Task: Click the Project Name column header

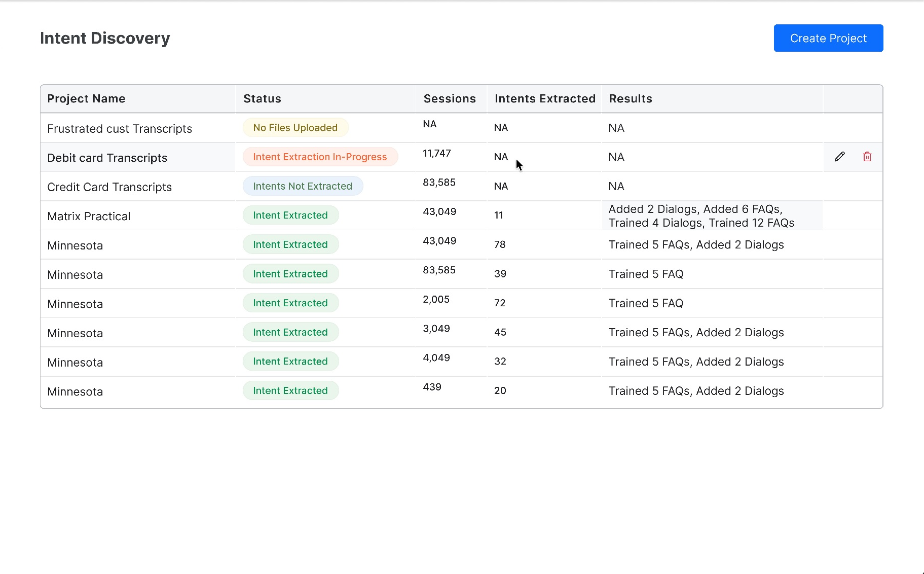Action: 86,99
